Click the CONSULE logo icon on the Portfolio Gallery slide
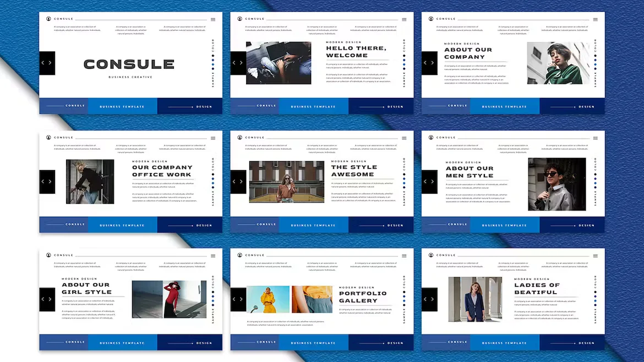This screenshot has width=644, height=362. [x=241, y=255]
